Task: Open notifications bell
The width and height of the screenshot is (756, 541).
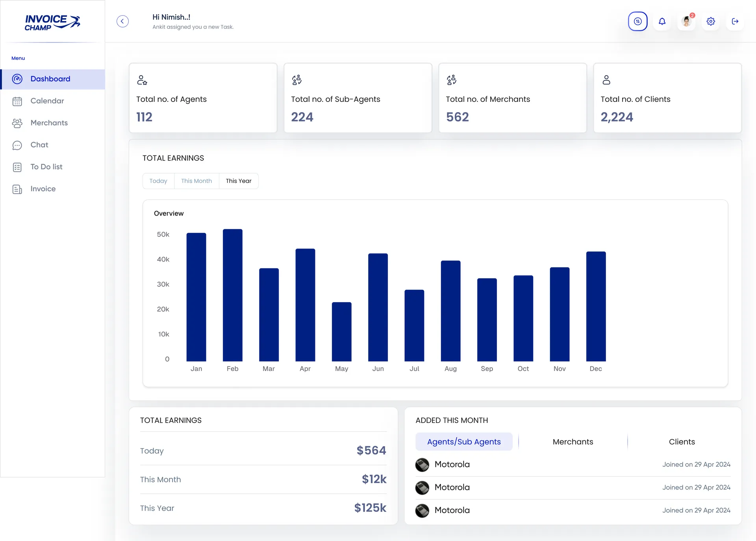Action: point(662,21)
